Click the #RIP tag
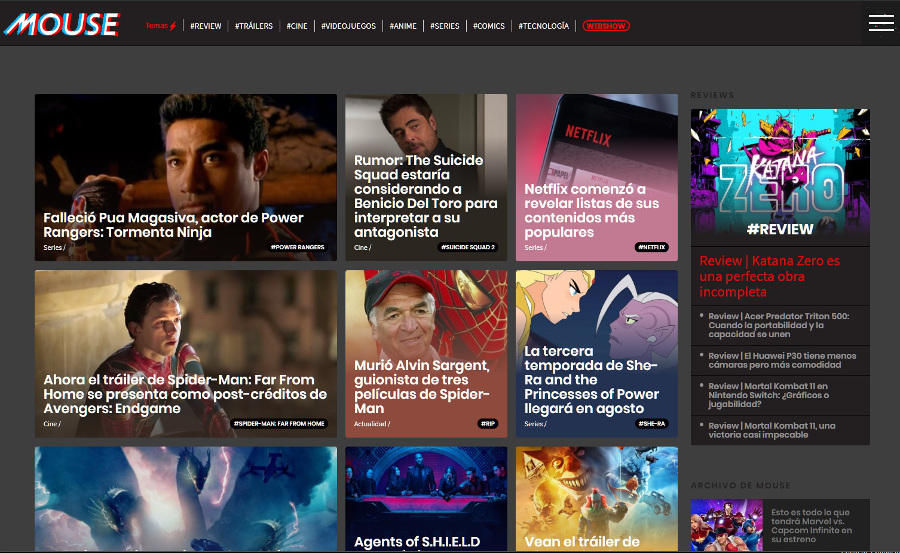Viewport: 900px width, 553px height. [488, 424]
